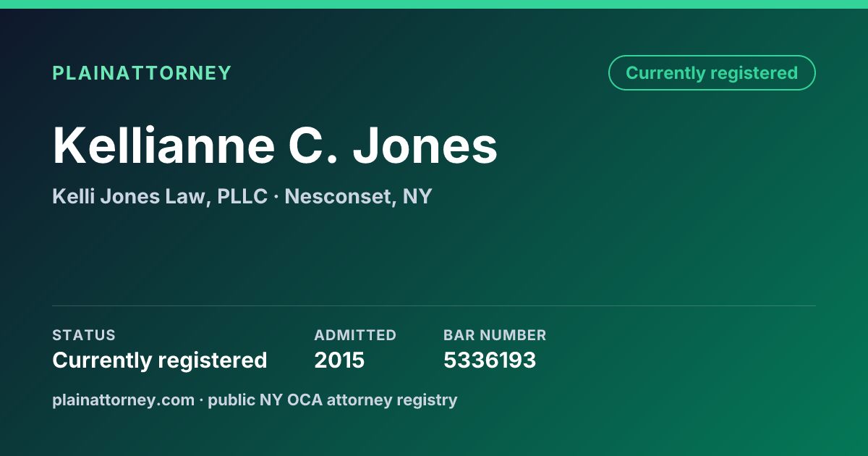This screenshot has width=868, height=456.
Task: Click the green accent bar at top
Action: tap(434, 4)
